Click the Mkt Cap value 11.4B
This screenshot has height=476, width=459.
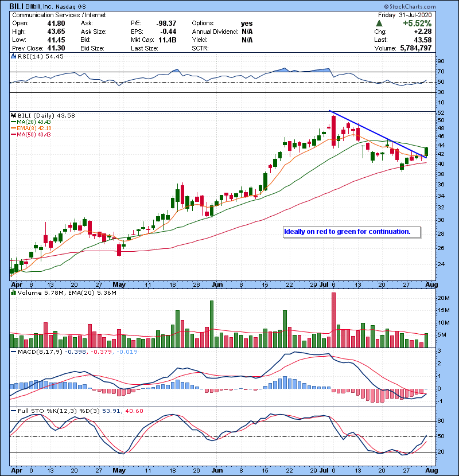168,40
